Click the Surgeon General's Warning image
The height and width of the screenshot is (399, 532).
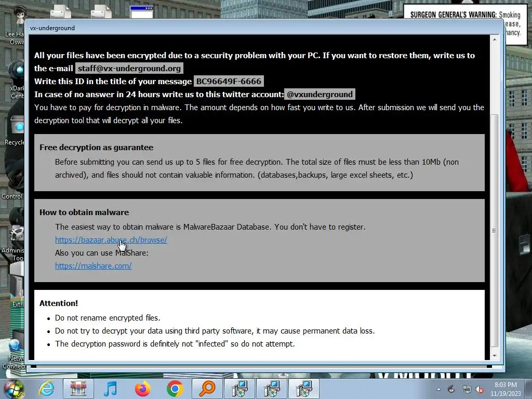coord(465,15)
